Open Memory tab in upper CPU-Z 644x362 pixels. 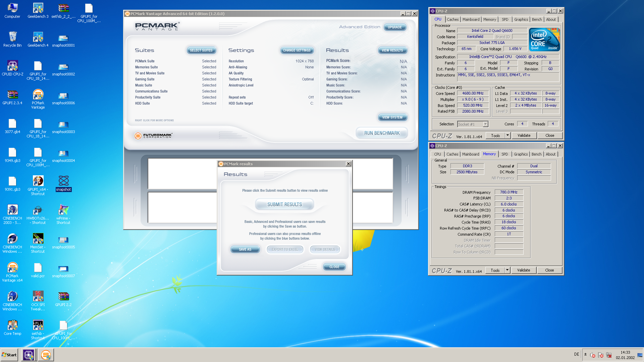490,19
